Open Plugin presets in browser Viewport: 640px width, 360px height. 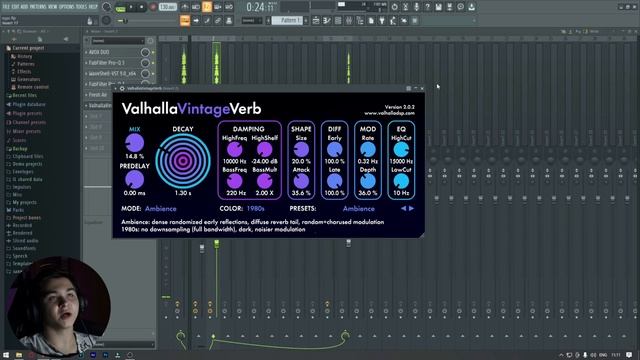(27, 113)
